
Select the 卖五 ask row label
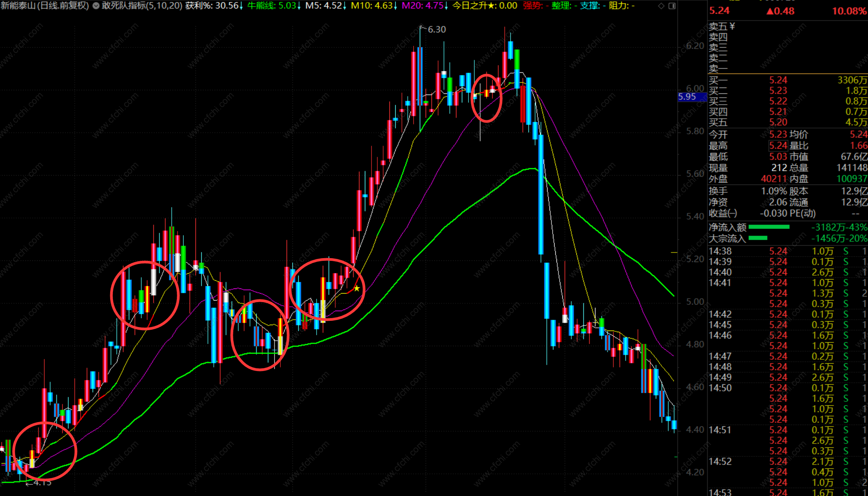pos(718,26)
